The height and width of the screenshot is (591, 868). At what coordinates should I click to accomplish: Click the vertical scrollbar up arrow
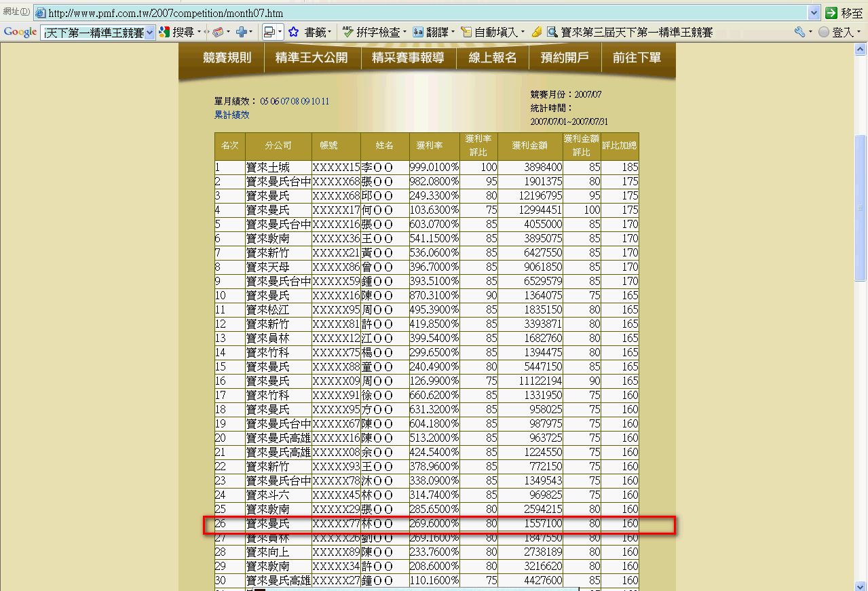coord(860,50)
